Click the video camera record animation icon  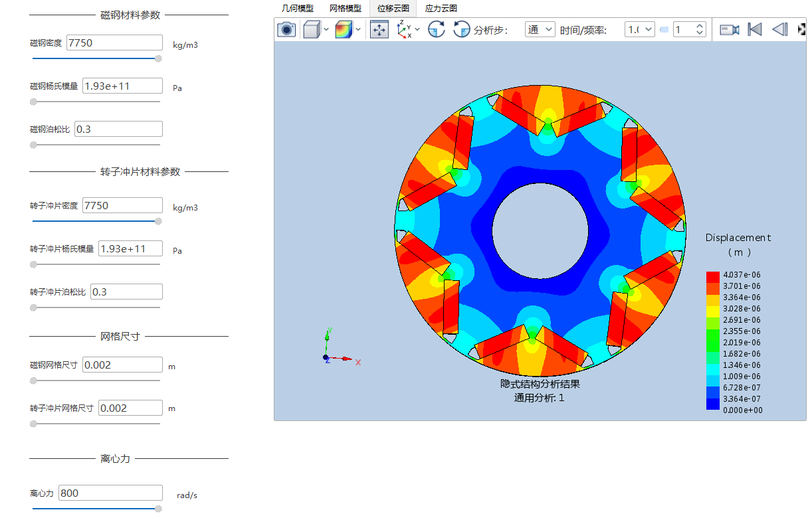click(729, 29)
